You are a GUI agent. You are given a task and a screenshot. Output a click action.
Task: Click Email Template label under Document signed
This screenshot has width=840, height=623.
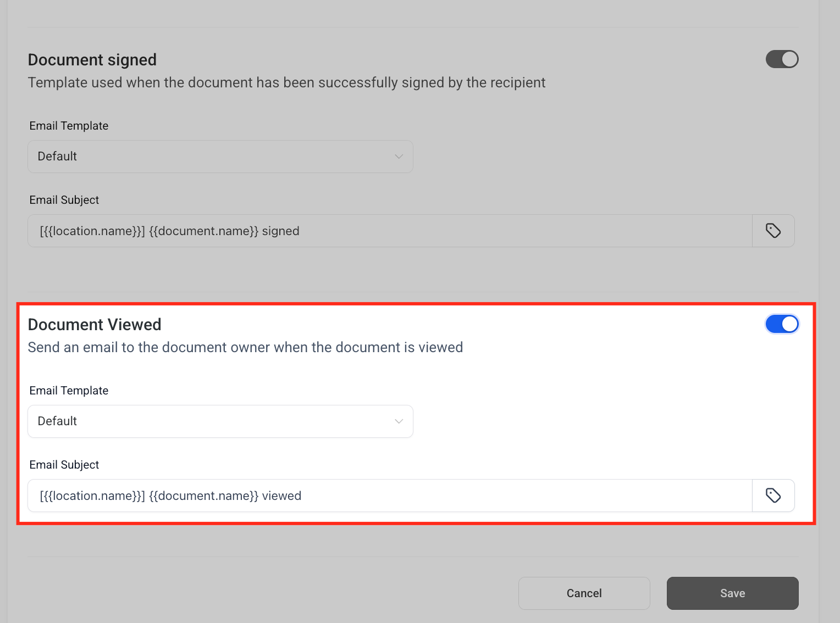(x=69, y=126)
